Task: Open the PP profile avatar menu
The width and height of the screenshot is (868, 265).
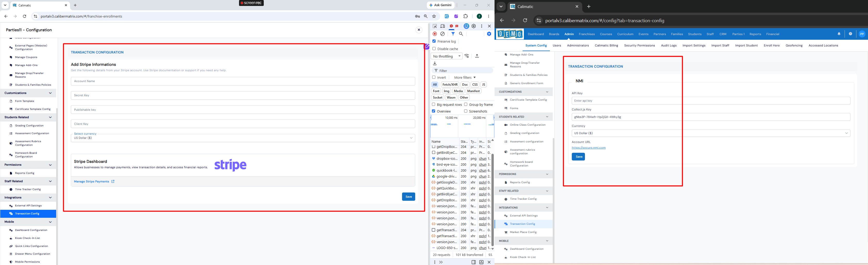Action: coord(862,34)
